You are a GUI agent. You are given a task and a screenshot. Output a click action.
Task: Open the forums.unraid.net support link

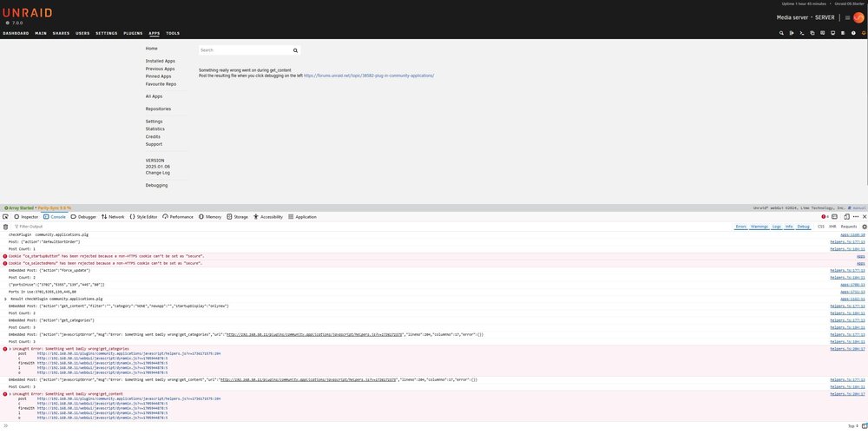point(369,76)
